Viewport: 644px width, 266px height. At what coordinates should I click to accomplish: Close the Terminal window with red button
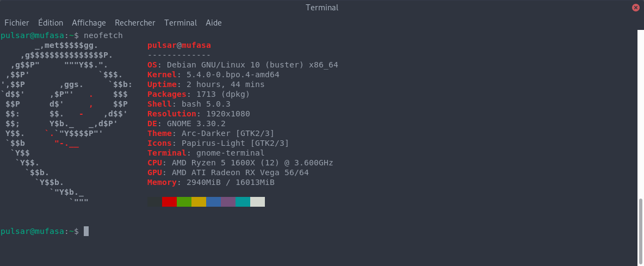pos(636,8)
